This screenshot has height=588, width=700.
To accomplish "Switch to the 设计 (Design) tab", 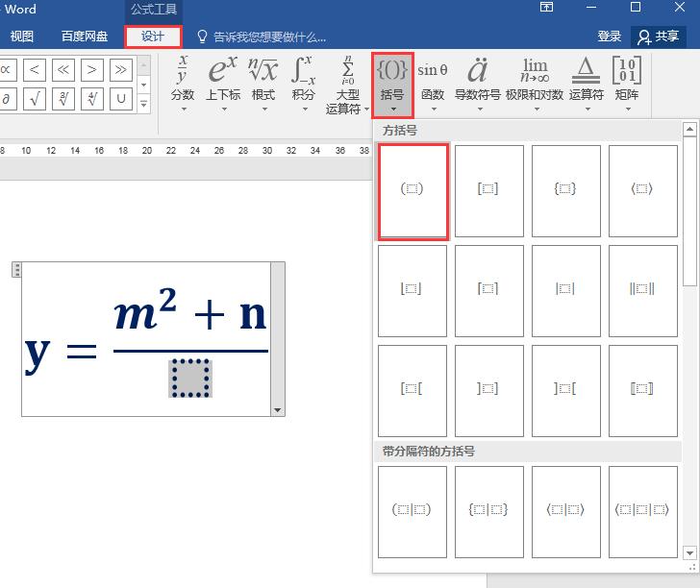I will tap(153, 37).
